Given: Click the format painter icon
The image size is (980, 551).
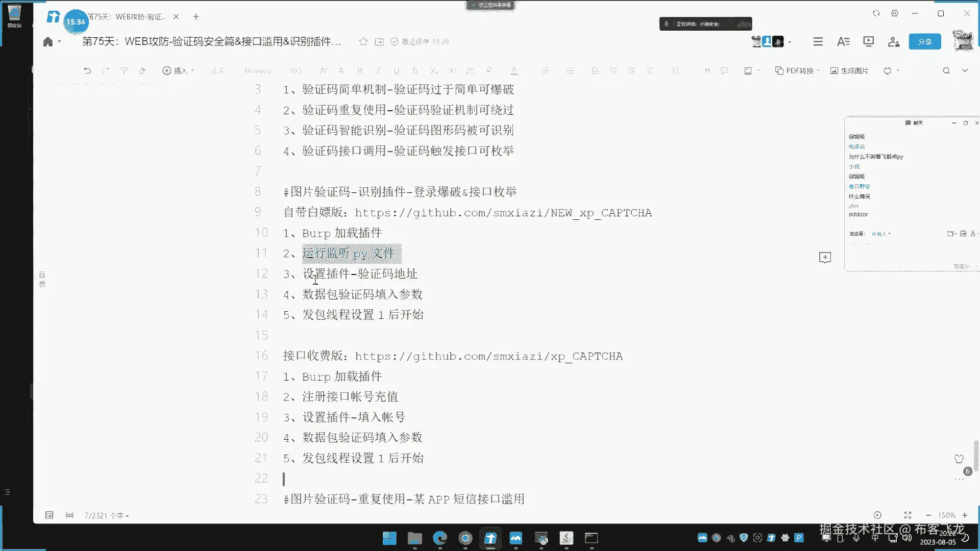Looking at the screenshot, I should point(124,70).
